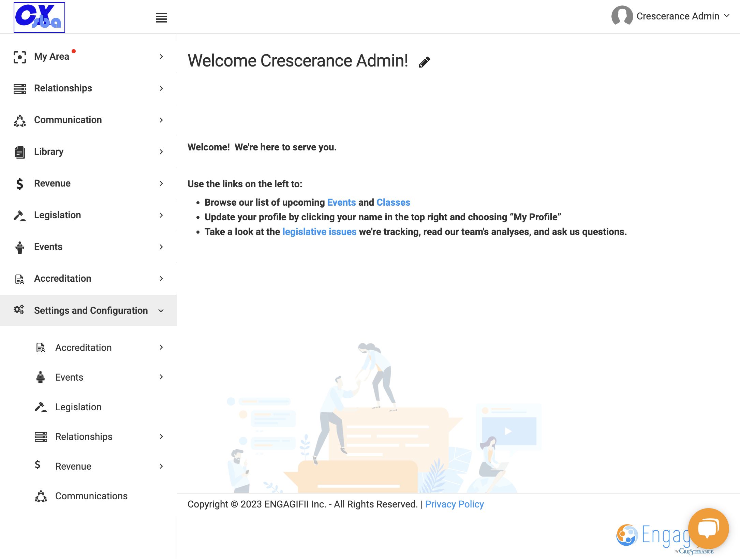Expand the Revenue submenu chevron under Settings
This screenshot has height=560, width=740.
(161, 466)
